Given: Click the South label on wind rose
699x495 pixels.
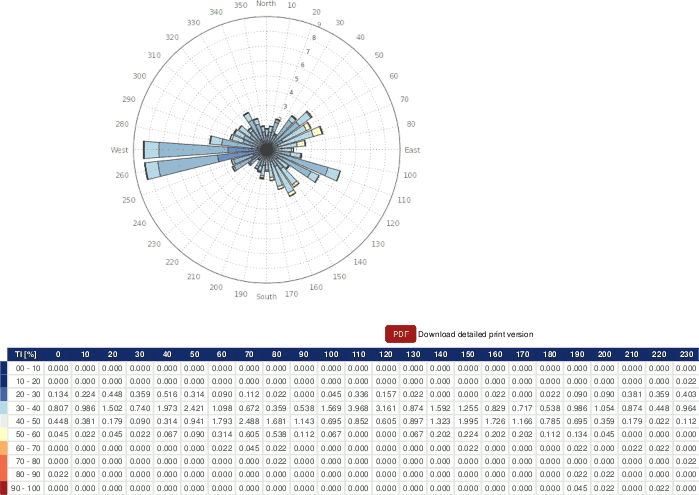Looking at the screenshot, I should click(266, 297).
